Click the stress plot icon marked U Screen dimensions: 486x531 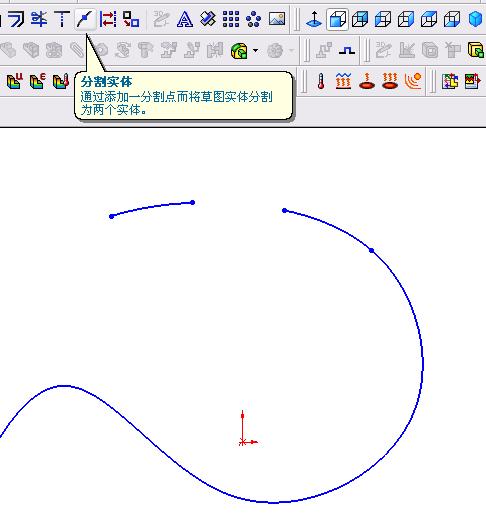(x=15, y=81)
